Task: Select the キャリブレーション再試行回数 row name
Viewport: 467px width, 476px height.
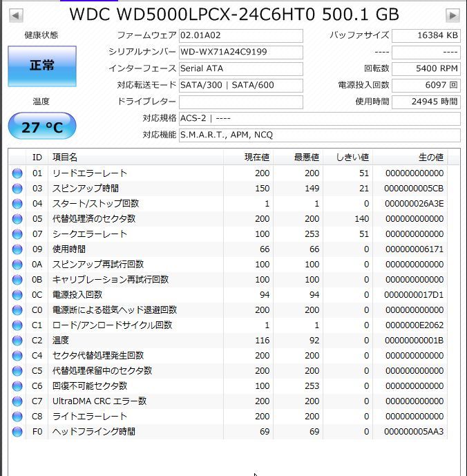Action: tap(111, 280)
